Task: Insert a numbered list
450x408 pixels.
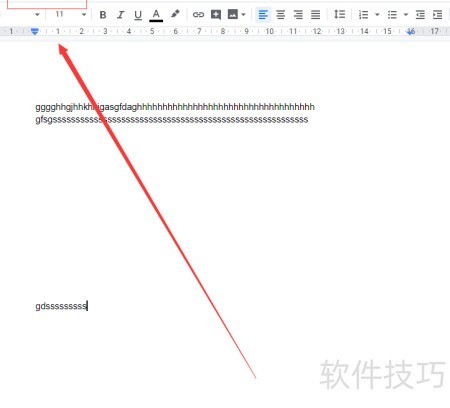Action: coord(363,15)
